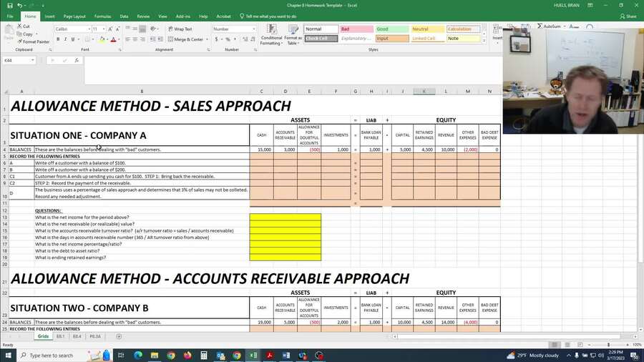Click the Name Box showing K44

(17, 61)
